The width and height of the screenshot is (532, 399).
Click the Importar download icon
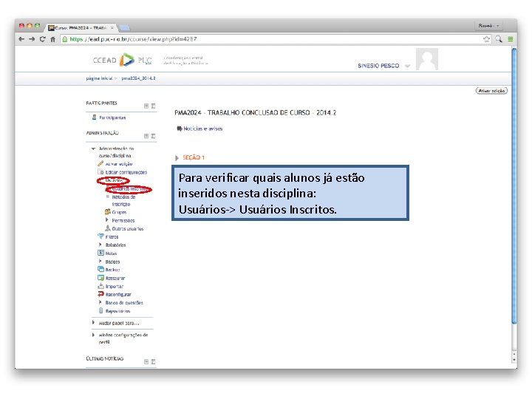pyautogui.click(x=100, y=286)
